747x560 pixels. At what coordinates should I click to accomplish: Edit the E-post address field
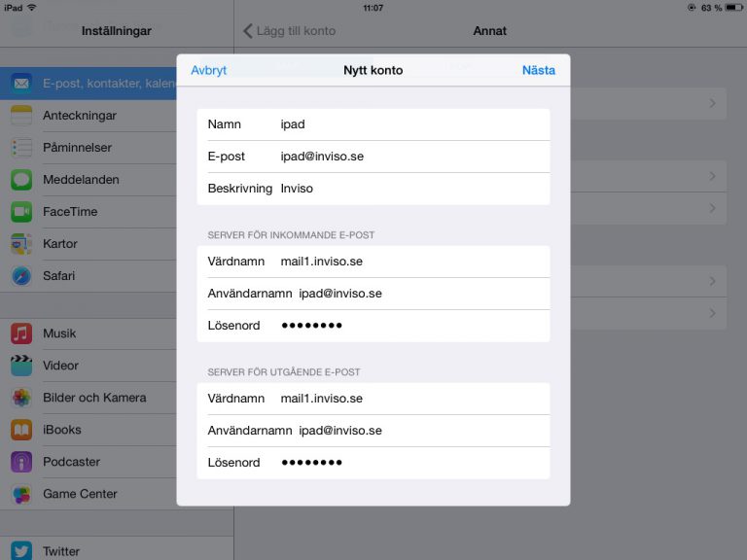[x=409, y=157]
